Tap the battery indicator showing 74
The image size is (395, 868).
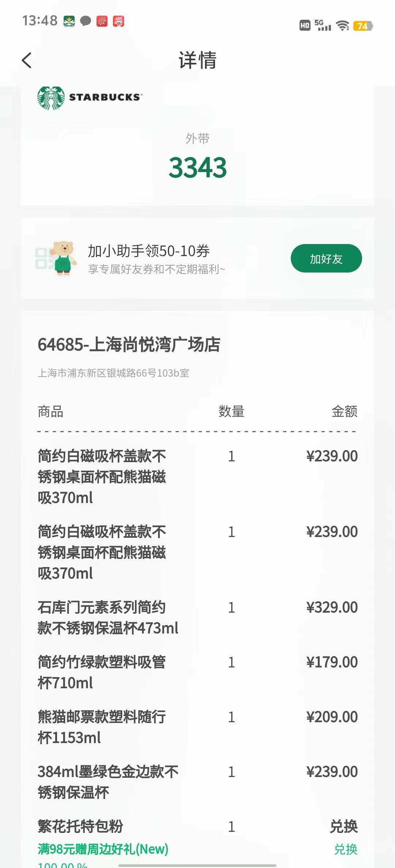(363, 26)
